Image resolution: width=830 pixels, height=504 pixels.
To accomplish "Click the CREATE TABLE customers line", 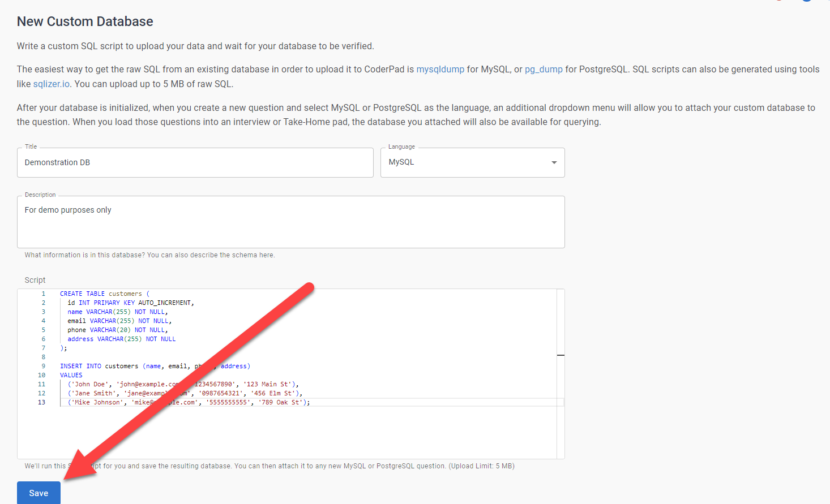I will click(x=105, y=294).
